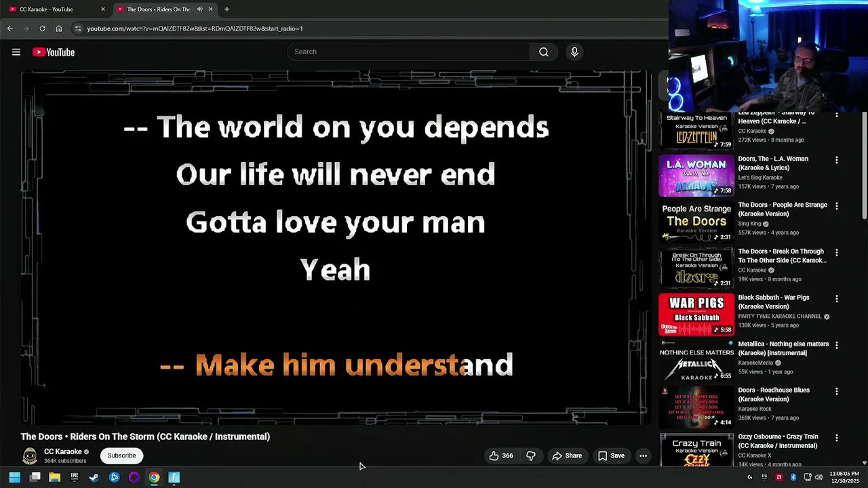Open L.A. Woman karaoke thumbnail

(x=696, y=176)
